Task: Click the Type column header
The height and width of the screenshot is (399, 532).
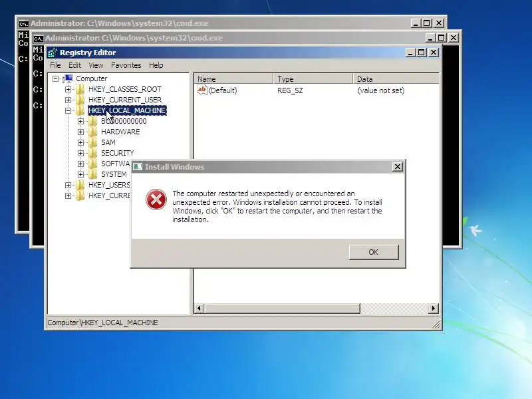Action: pyautogui.click(x=313, y=79)
